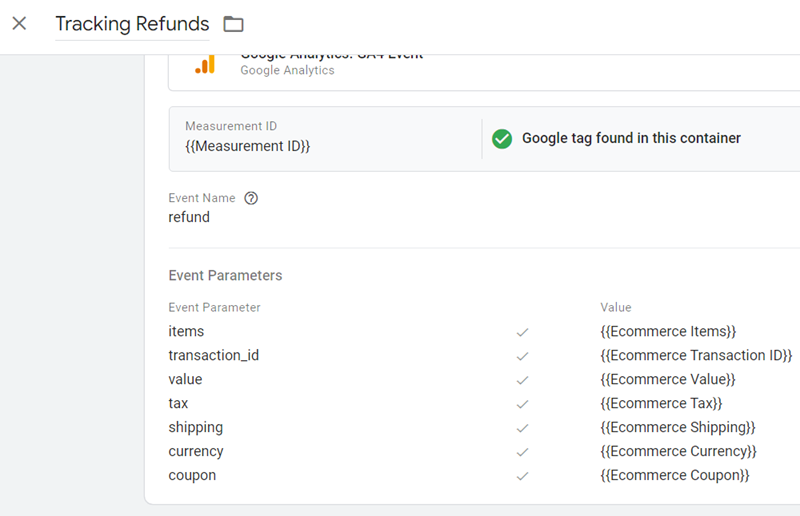Click the Google Analytics bar chart icon

point(205,65)
